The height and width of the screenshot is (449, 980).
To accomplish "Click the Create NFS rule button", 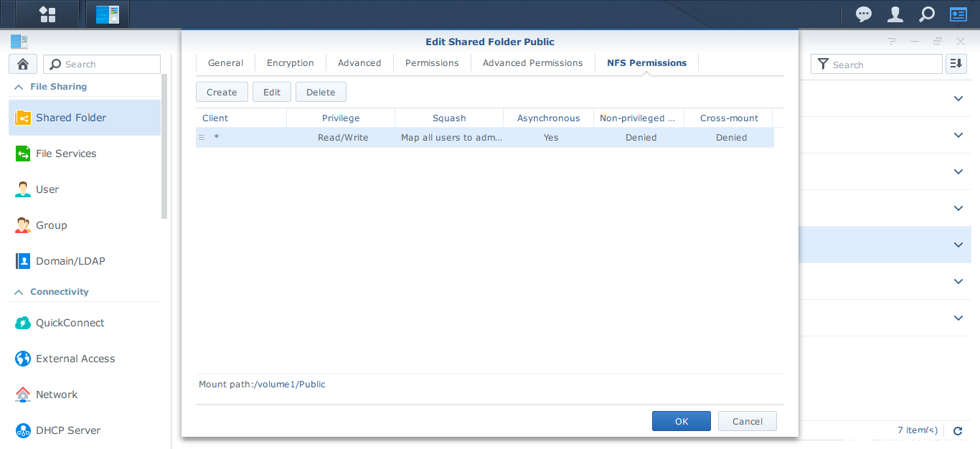I will [x=222, y=92].
